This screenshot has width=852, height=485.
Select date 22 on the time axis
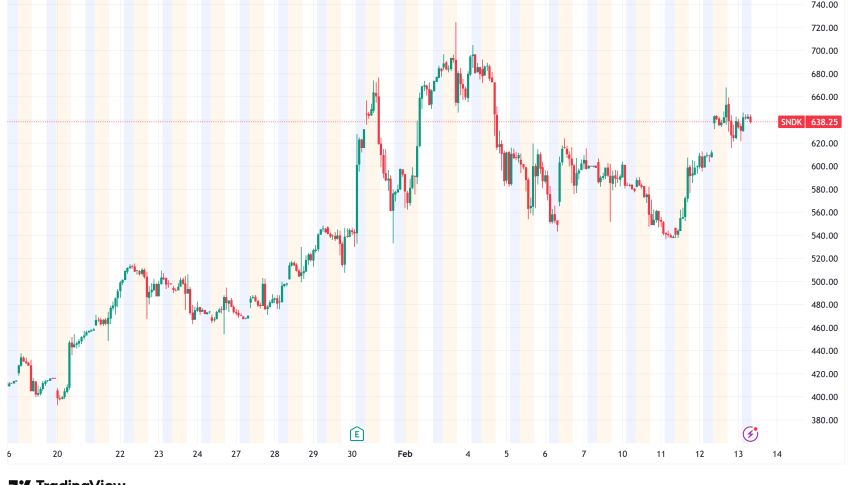pos(120,453)
